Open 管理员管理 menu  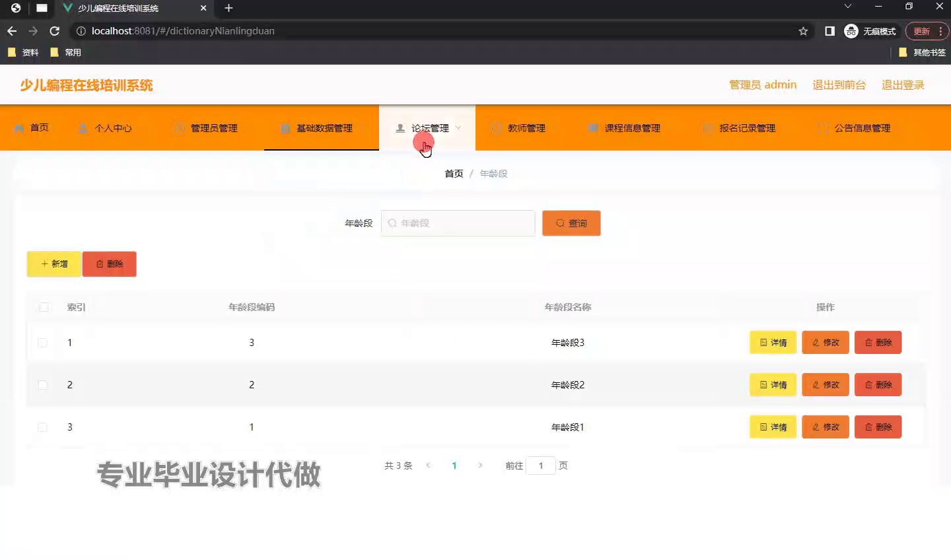[x=206, y=128]
